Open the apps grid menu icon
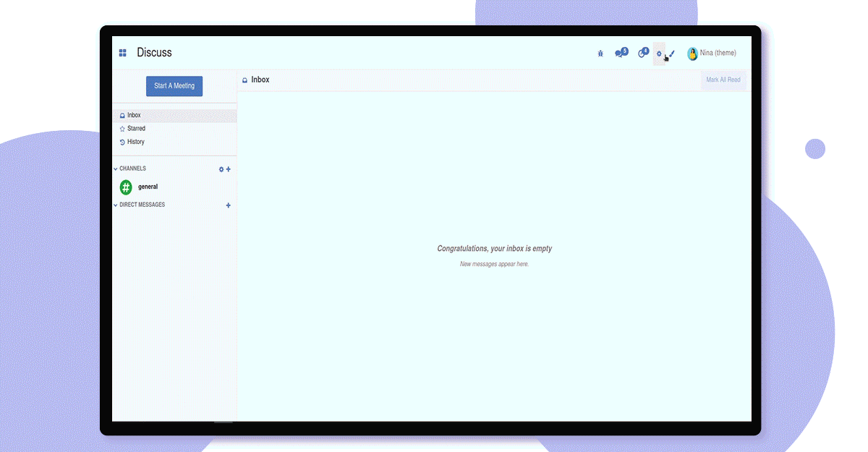 click(123, 53)
